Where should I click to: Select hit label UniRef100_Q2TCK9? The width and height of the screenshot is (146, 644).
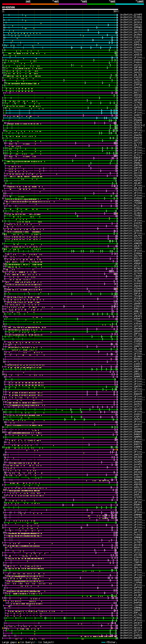[131, 143]
